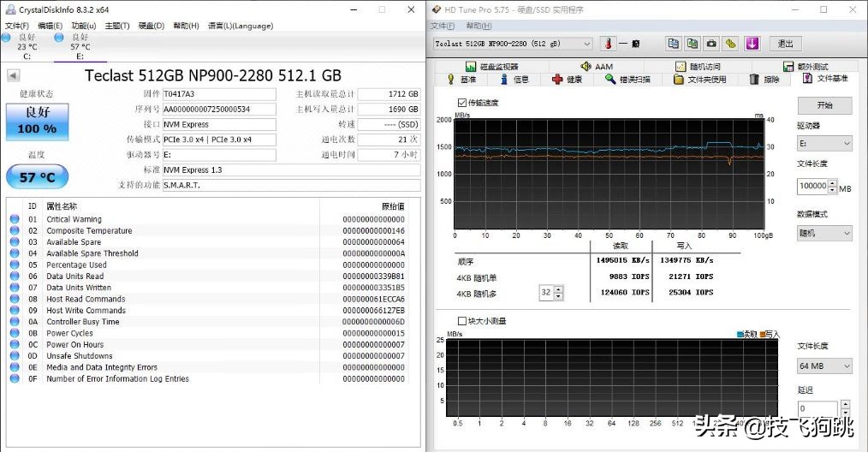
Task: Open the 数据模式 随机 dropdown
Action: pyautogui.click(x=824, y=233)
